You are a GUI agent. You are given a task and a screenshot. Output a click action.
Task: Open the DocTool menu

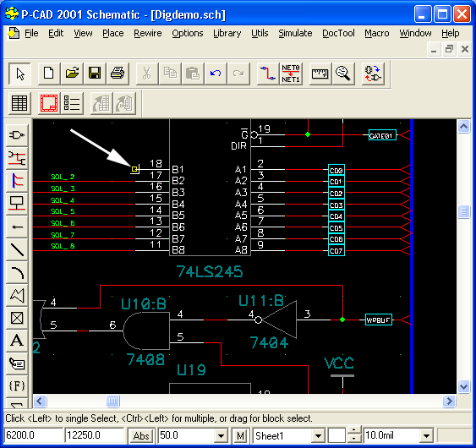tap(338, 33)
